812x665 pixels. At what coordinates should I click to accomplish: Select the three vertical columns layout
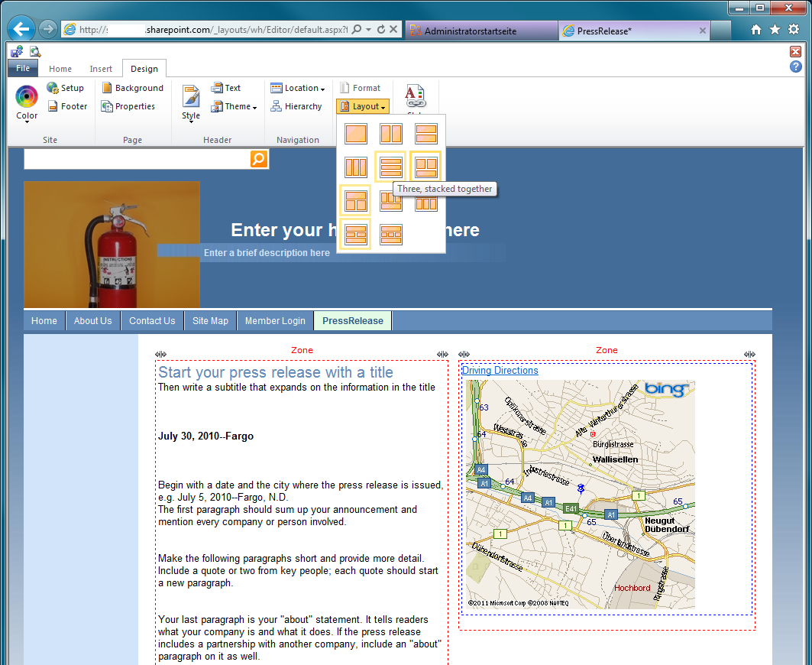point(355,167)
